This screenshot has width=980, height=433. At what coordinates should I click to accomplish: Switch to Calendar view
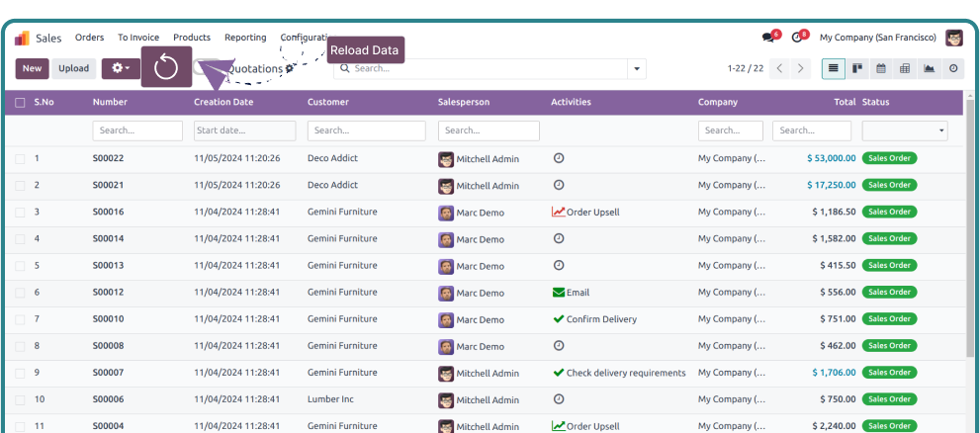881,68
